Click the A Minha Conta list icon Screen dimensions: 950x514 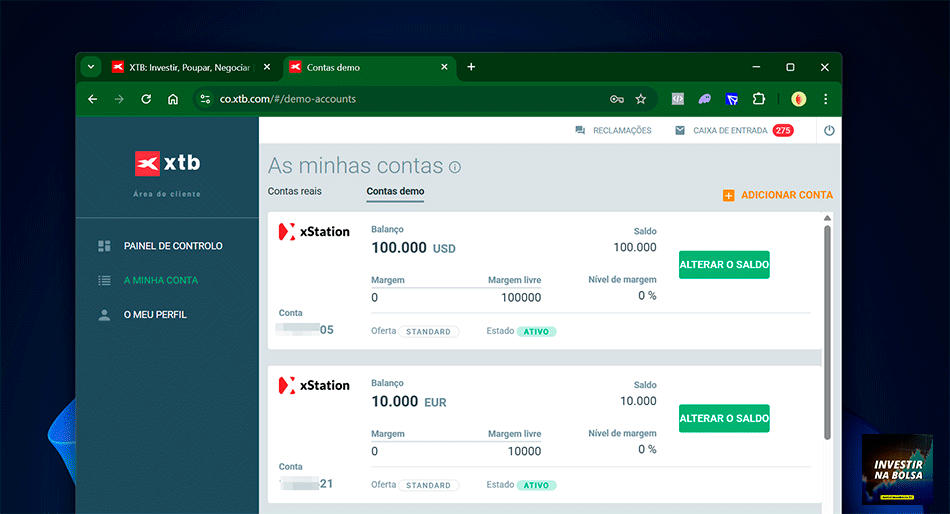104,280
